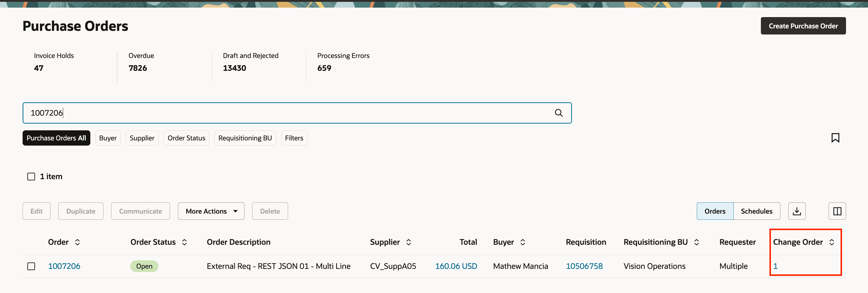Screen dimensions: 868x293
Task: Toggle the select-all 1 item checkbox
Action: (x=31, y=176)
